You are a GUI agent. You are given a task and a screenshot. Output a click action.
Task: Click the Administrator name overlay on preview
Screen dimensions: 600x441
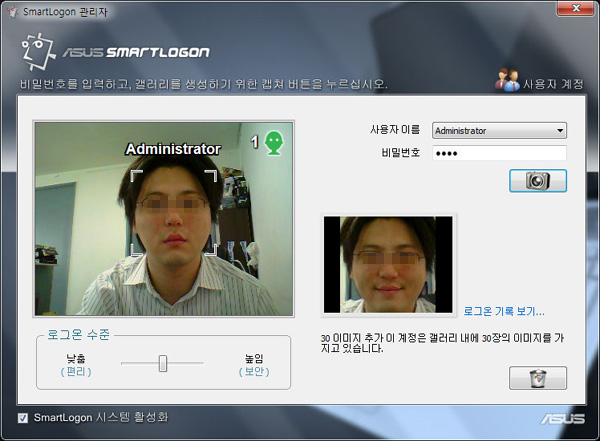(x=173, y=149)
